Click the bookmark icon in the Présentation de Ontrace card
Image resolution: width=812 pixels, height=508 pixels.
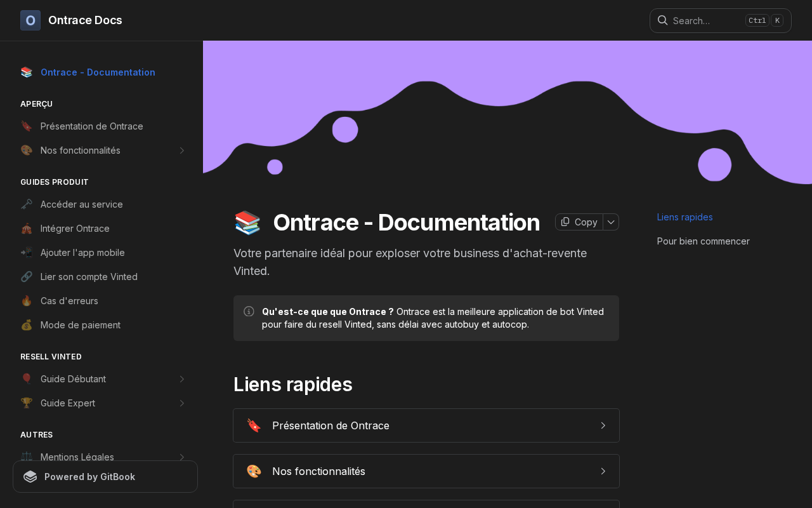254,425
